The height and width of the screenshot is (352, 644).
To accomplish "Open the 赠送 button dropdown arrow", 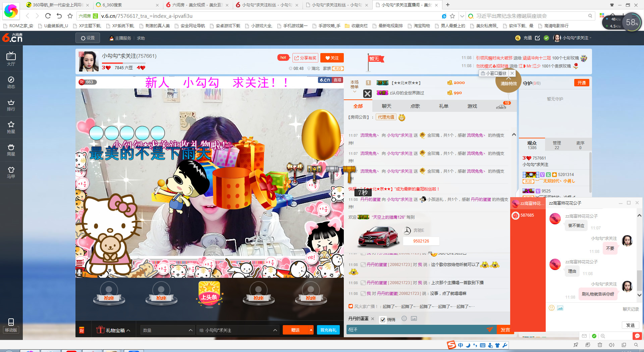I will click(311, 330).
